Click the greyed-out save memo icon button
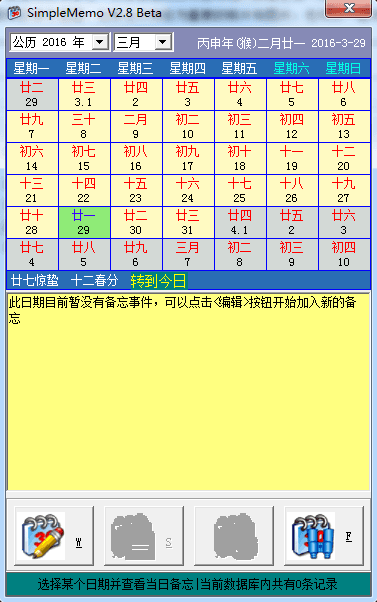Image resolution: width=377 pixels, height=602 pixels. coord(144,536)
